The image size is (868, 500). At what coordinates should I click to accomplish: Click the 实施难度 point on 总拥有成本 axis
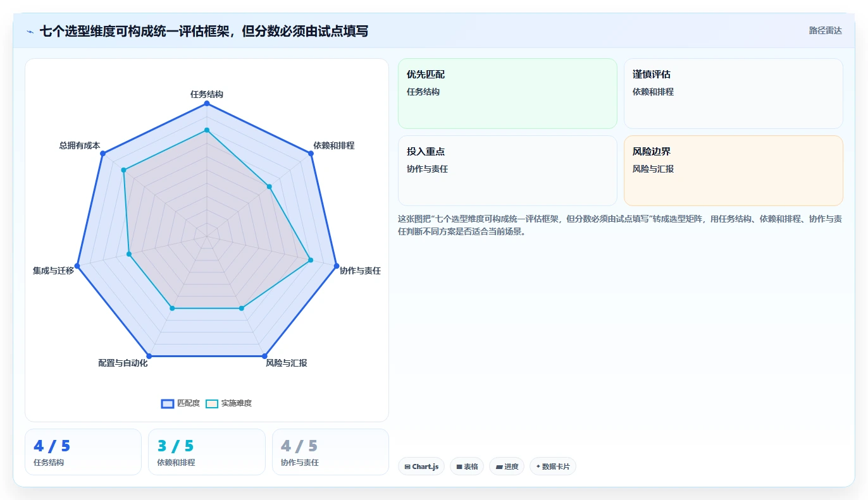tap(124, 170)
